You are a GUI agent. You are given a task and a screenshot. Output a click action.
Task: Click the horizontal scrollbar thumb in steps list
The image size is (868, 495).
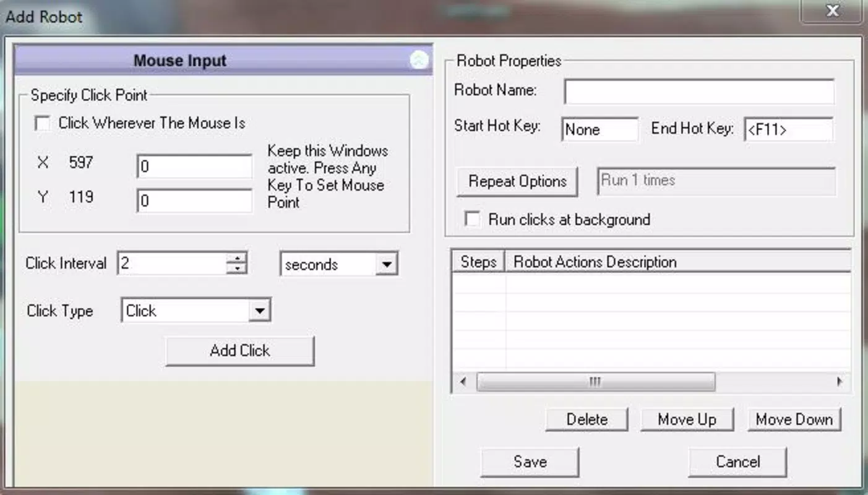[x=595, y=382]
